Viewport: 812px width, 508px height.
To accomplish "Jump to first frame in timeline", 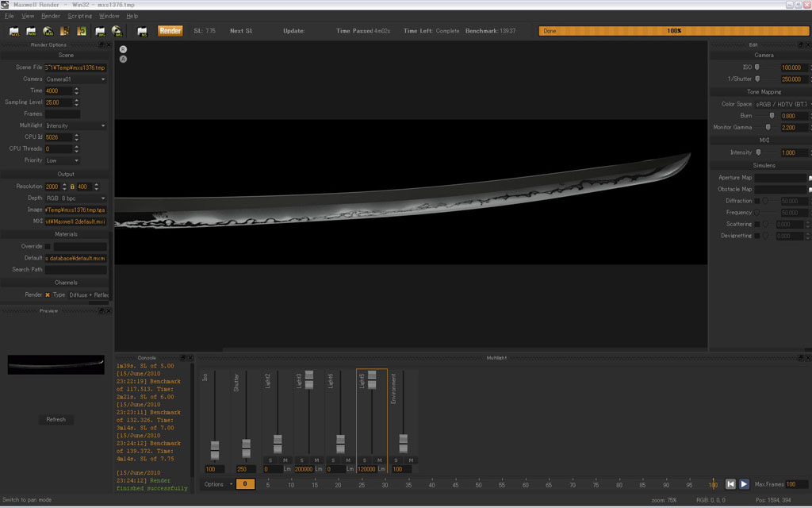I will 731,484.
